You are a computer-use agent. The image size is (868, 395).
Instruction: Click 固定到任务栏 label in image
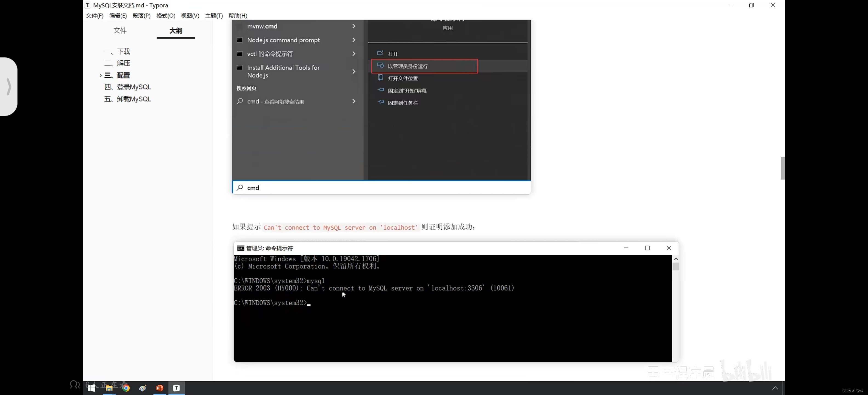click(x=403, y=103)
